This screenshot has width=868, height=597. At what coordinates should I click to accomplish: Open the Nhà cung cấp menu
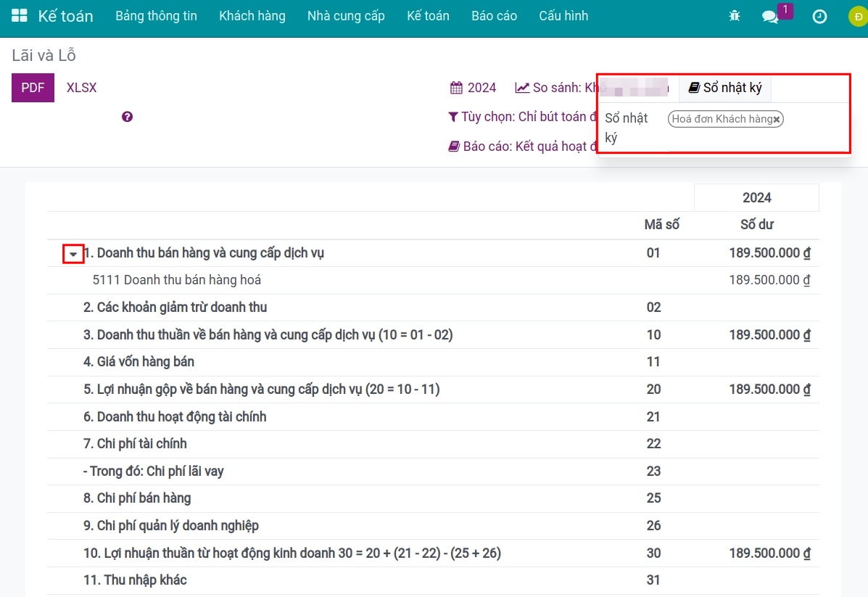(346, 16)
